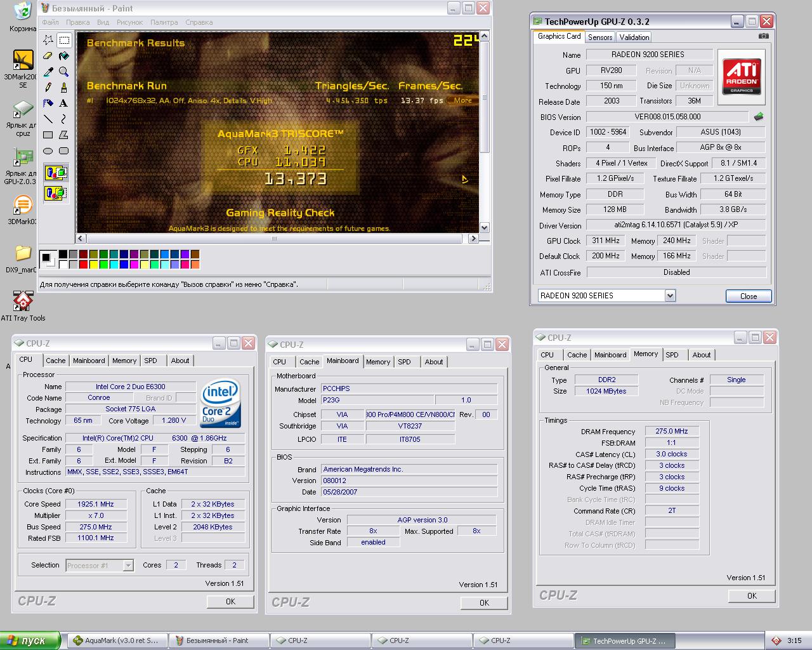Screen dimensions: 812x650
Task: Open the Палитра menu in Paint
Action: pyautogui.click(x=164, y=22)
